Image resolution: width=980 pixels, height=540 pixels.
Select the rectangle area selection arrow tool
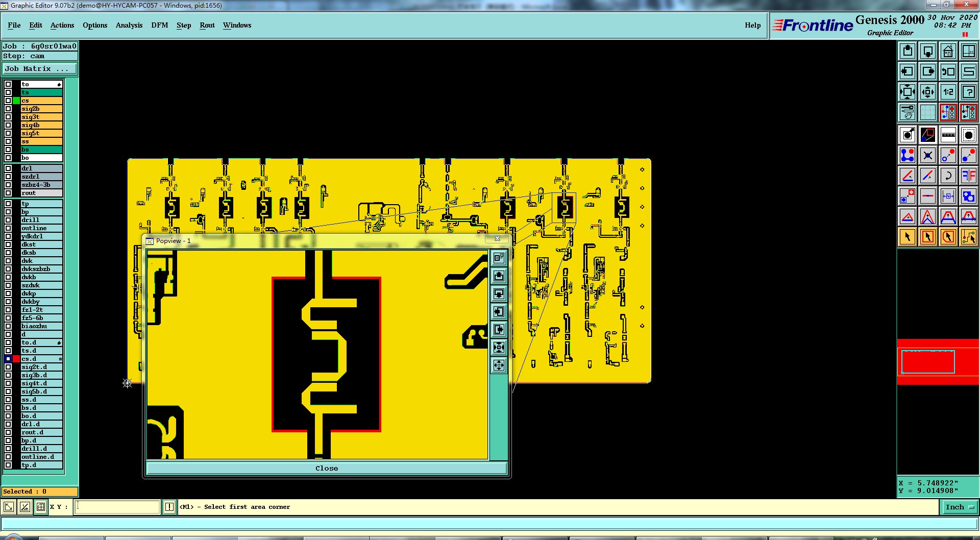click(928, 237)
